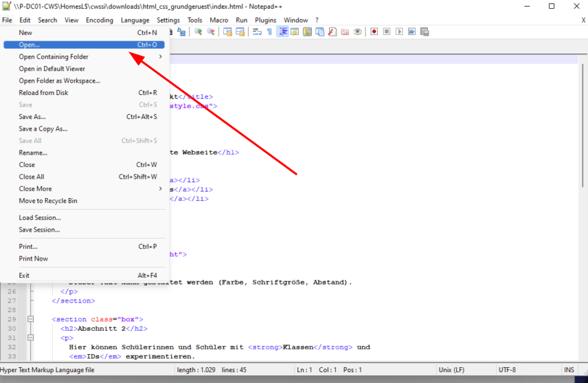Screen dimensions: 588x383
Task: Click the Notepad++ title bar app icon
Action: [x=6, y=6]
